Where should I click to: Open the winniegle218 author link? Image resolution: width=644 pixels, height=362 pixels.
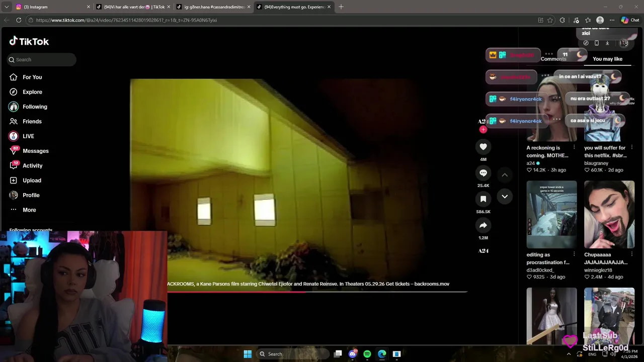point(598,270)
